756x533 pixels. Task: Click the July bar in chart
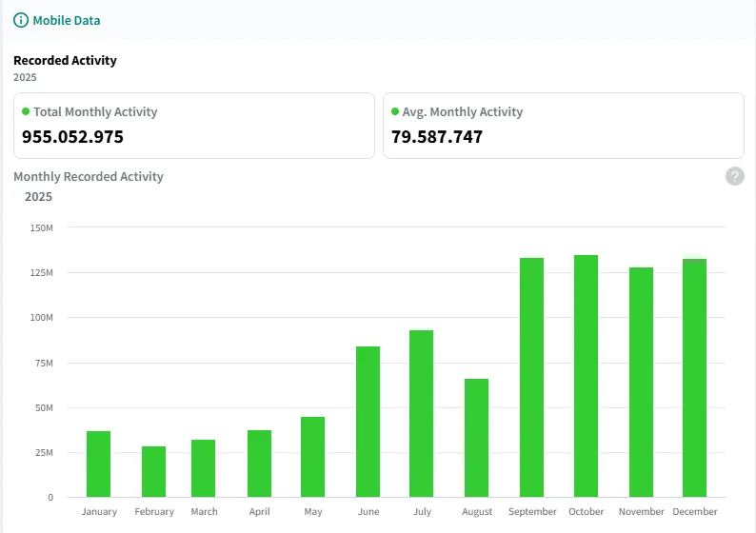(421, 413)
